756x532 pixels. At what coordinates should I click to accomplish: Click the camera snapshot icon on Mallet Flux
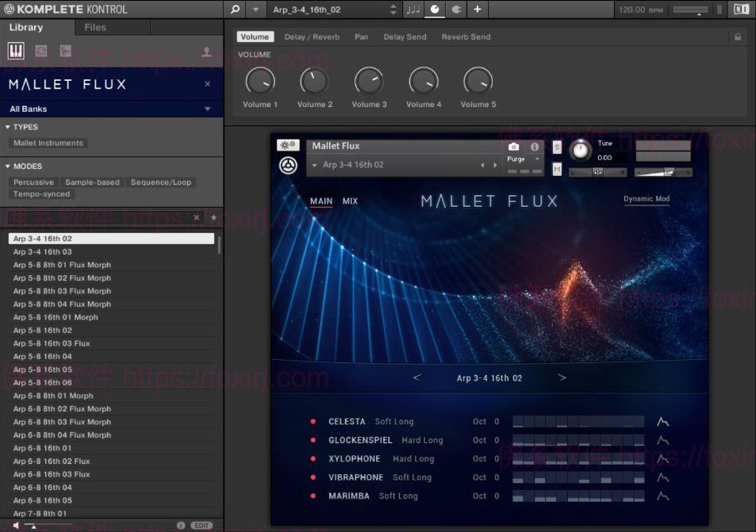pos(512,147)
